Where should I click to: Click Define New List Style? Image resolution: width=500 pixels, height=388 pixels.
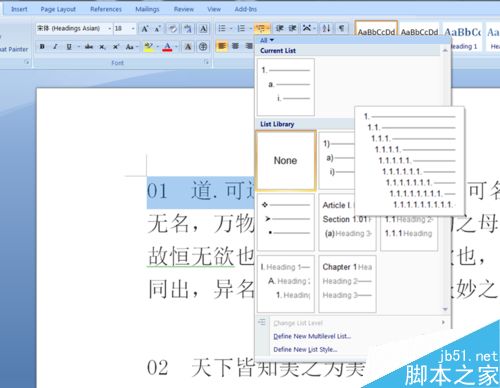coord(305,349)
